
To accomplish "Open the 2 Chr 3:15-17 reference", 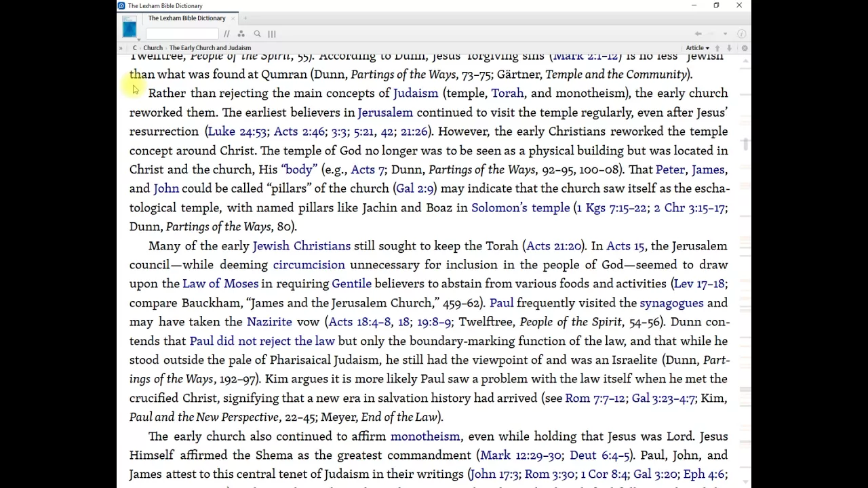I will click(x=689, y=208).
